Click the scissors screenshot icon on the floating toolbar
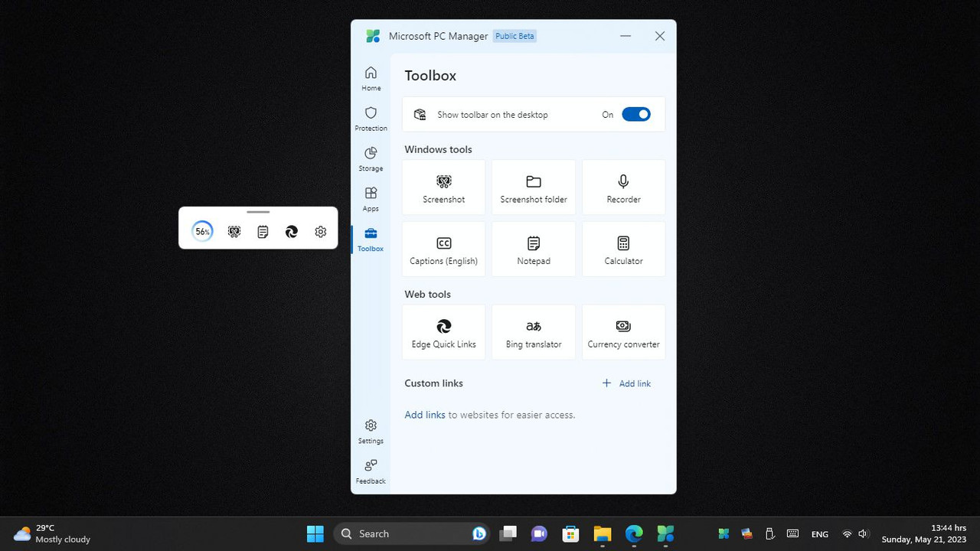The image size is (980, 551). click(234, 231)
